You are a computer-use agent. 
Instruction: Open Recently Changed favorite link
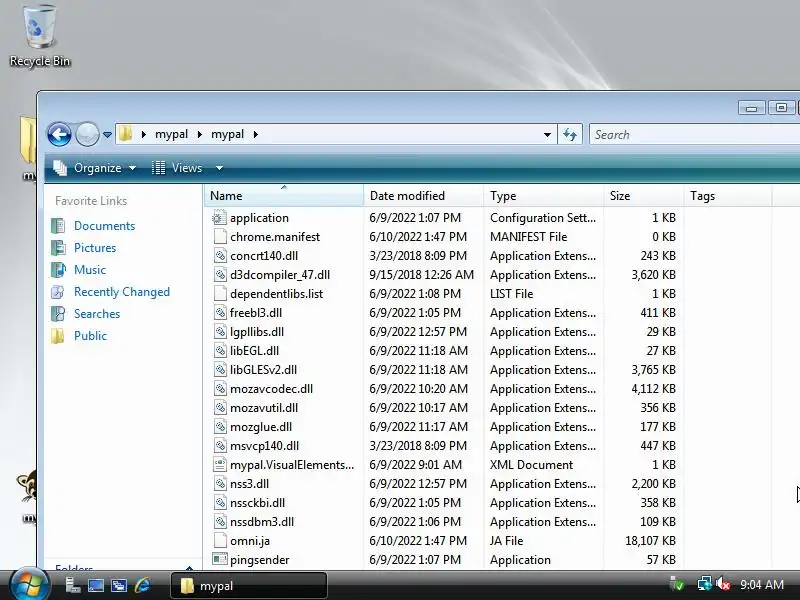click(x=122, y=292)
